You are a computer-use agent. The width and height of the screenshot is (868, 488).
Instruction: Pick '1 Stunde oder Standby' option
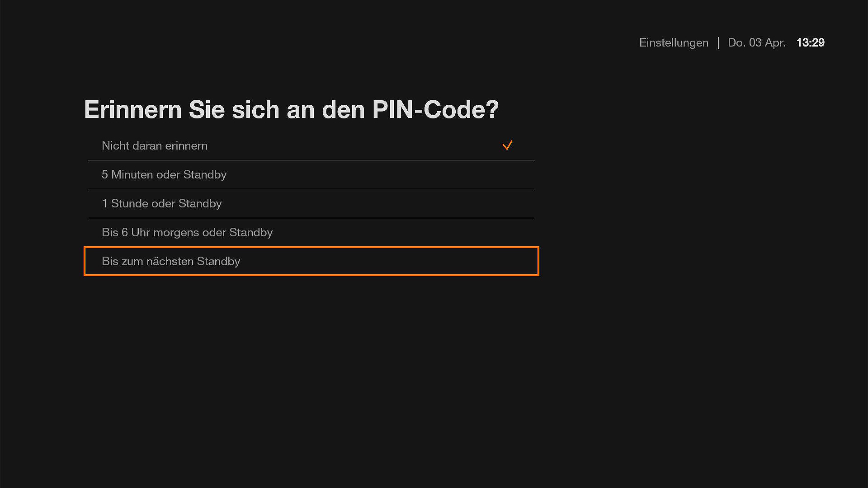pos(161,203)
